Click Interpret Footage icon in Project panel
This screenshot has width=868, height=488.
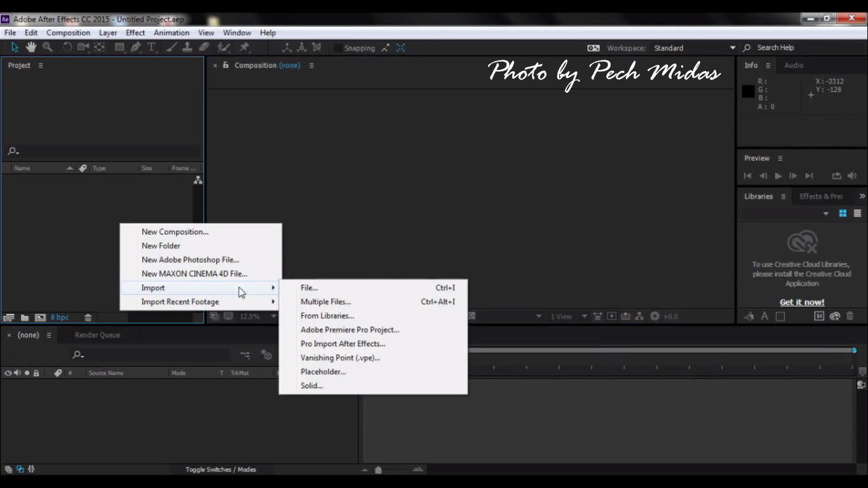coord(9,317)
